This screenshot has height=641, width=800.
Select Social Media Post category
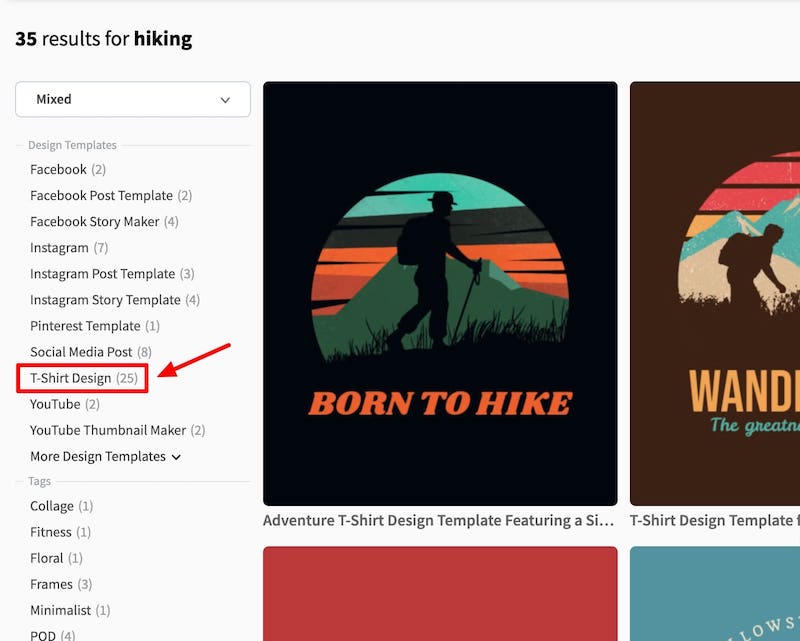pos(81,352)
